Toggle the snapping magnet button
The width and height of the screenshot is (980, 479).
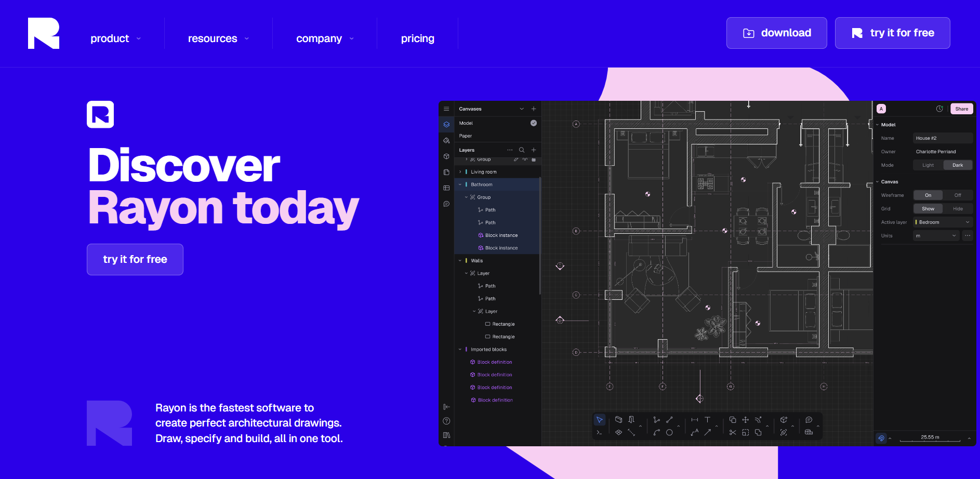tap(881, 438)
